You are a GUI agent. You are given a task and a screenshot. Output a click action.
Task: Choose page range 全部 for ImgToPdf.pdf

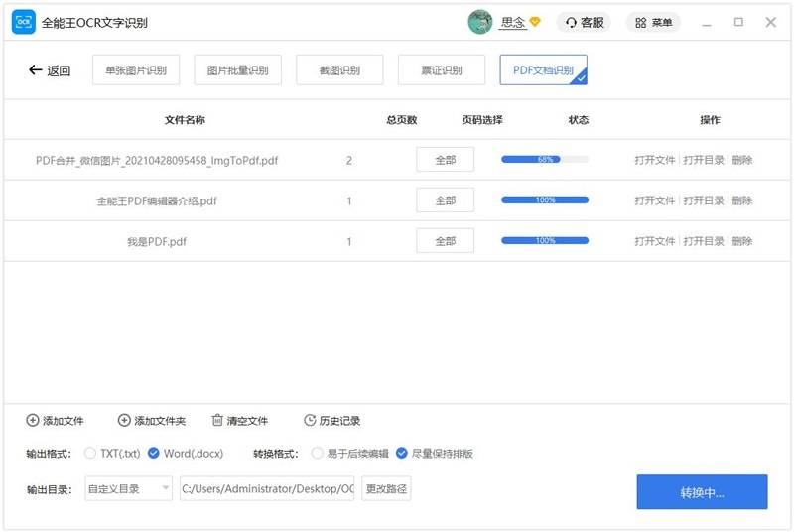click(445, 160)
